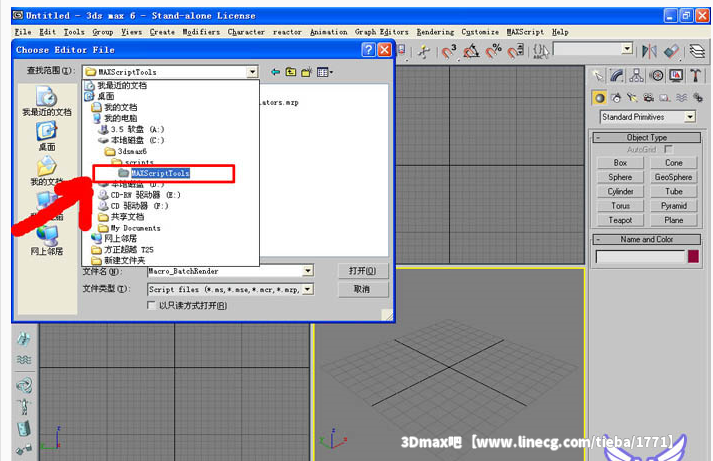The height and width of the screenshot is (461, 713).
Task: Open the 文件名 dropdown arrow
Action: (308, 271)
